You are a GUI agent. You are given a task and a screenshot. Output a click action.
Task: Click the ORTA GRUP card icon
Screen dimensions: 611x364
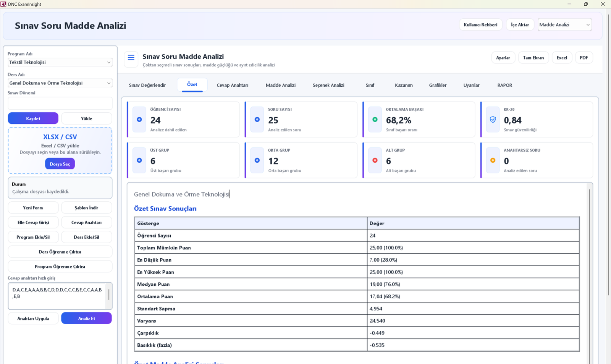pos(257,160)
